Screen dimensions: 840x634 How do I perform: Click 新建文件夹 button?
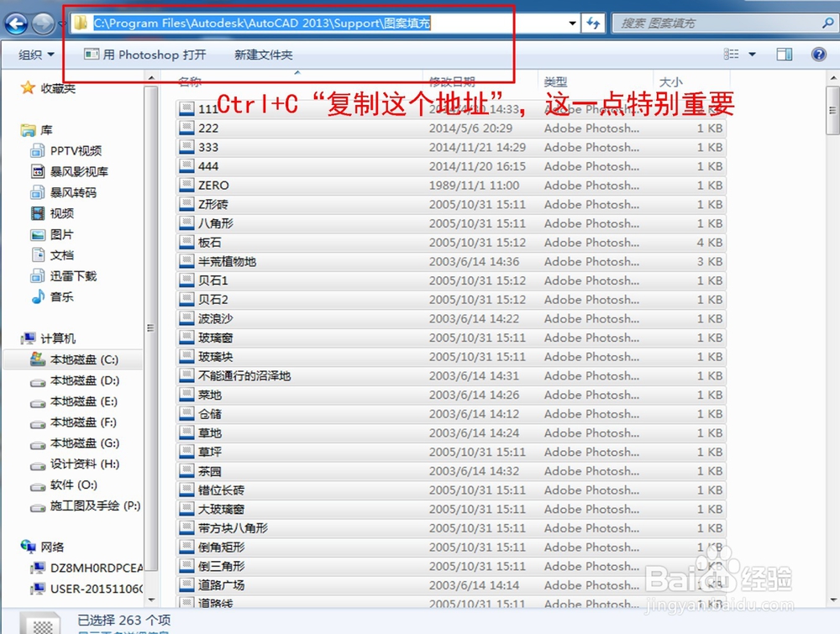pos(264,55)
